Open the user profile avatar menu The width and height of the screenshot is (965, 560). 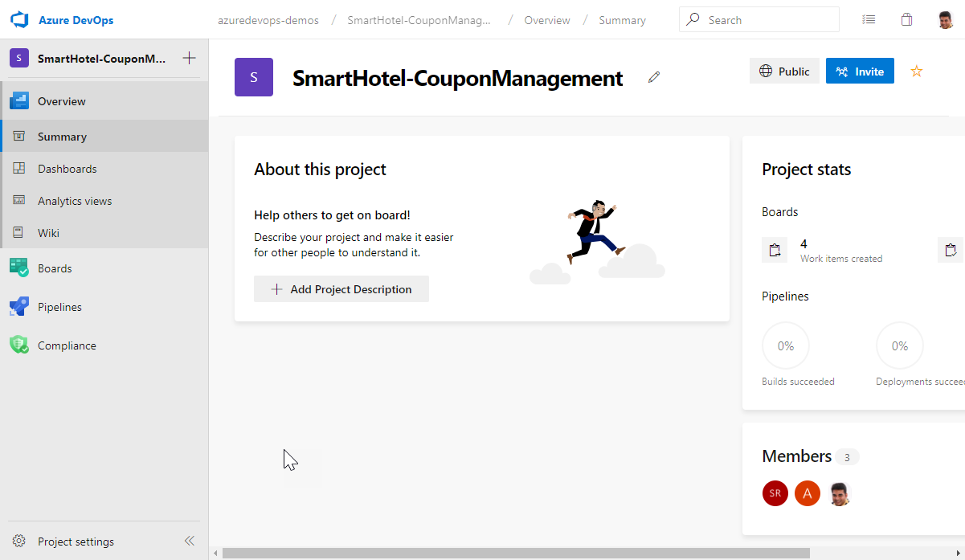[946, 20]
